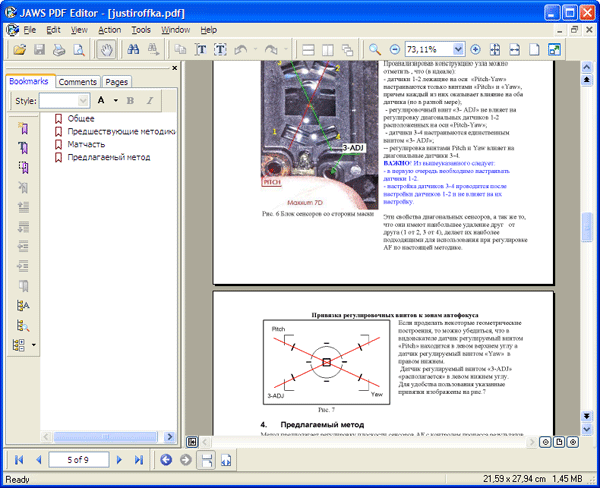
Task: Click the Save floppy disk icon
Action: [39, 49]
